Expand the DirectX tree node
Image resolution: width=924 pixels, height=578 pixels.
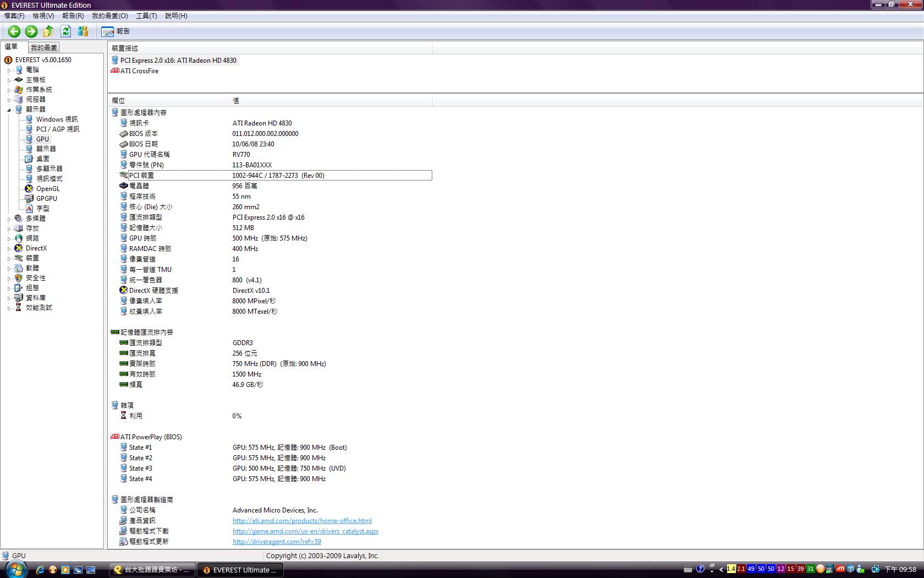coord(9,248)
